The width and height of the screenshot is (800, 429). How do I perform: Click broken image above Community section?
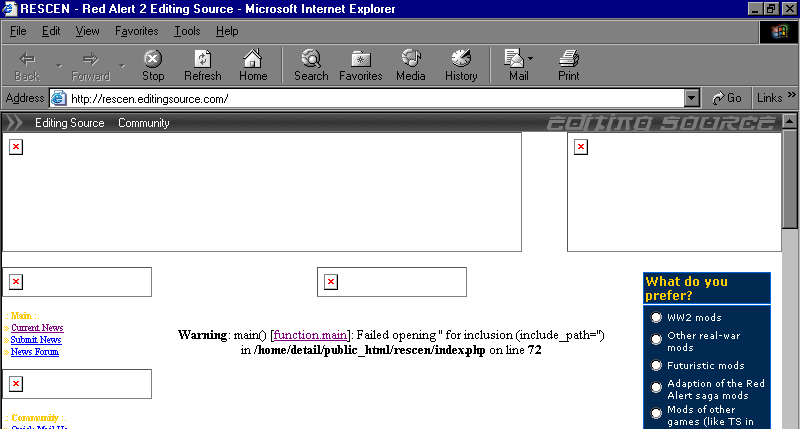coord(16,384)
